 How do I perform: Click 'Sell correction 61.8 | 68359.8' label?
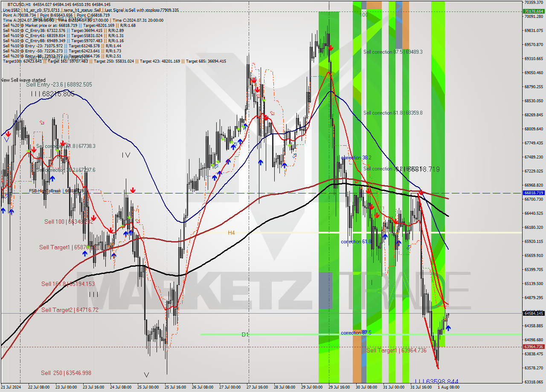(393, 113)
